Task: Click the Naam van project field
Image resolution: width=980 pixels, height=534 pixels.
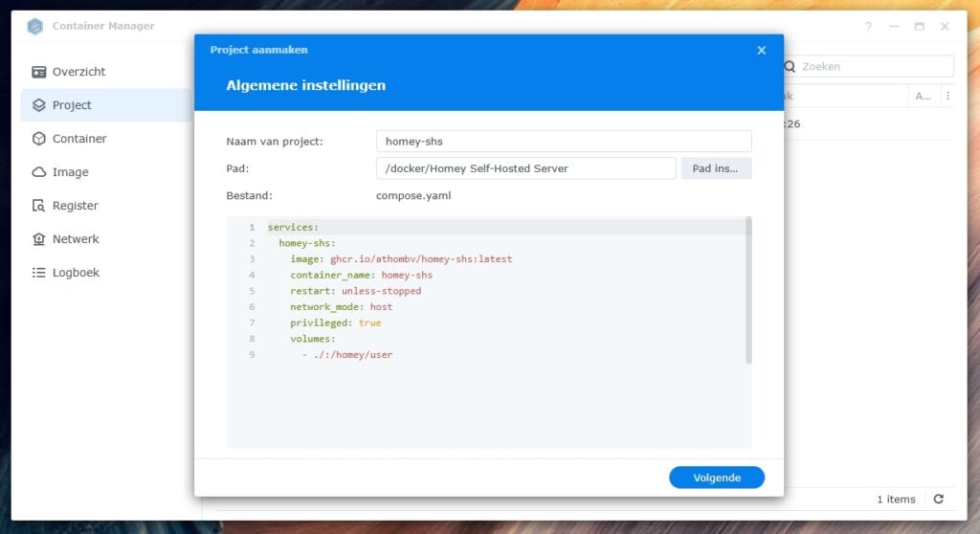Action: click(564, 142)
